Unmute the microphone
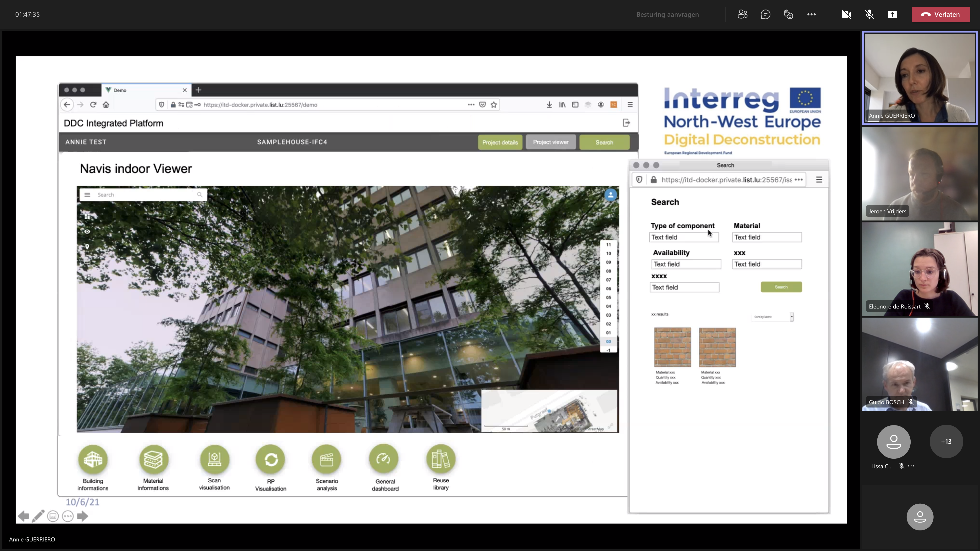The width and height of the screenshot is (980, 551). (x=869, y=14)
